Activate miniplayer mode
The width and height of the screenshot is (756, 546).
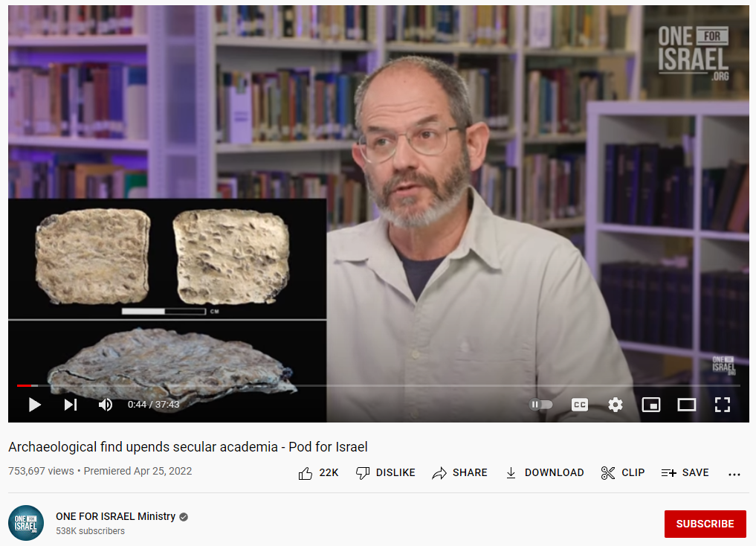pyautogui.click(x=651, y=405)
